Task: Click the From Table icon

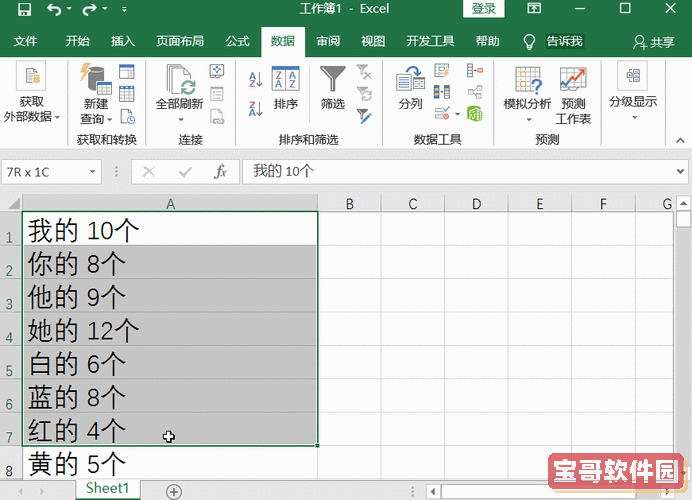Action: tap(127, 94)
